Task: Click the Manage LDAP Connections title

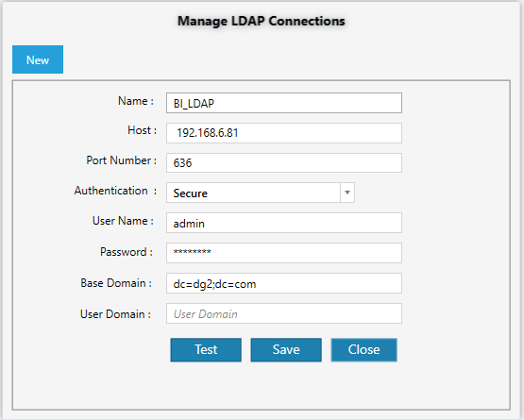Action: (262, 21)
